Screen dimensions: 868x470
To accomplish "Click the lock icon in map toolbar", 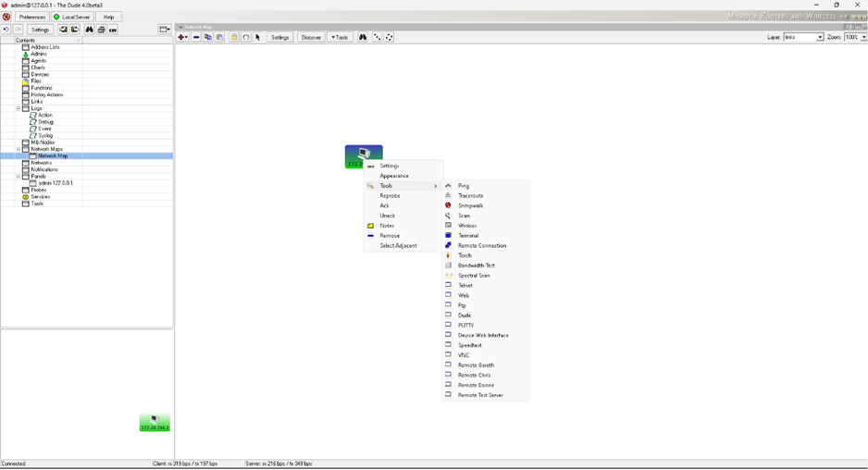I will 234,37.
